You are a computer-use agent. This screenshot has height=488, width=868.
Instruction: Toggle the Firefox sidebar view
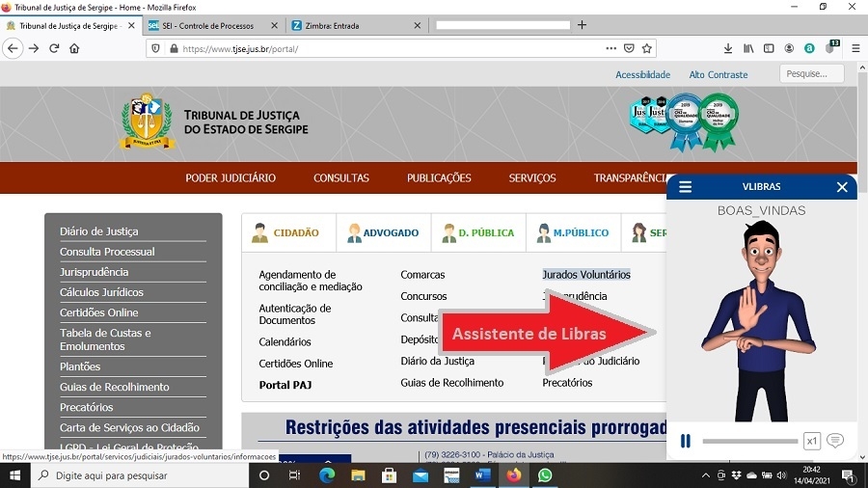(x=769, y=48)
